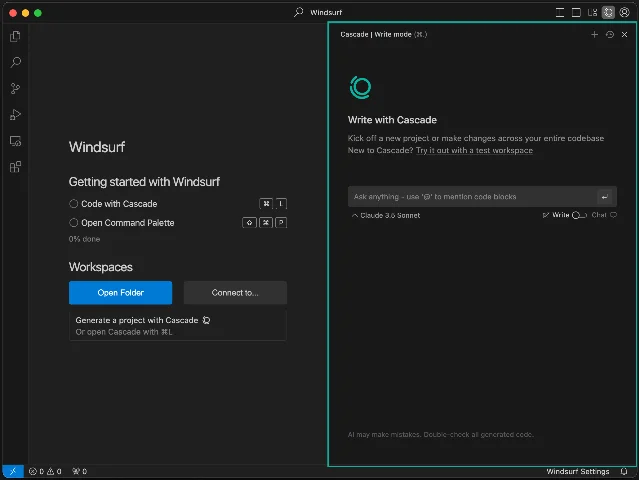Submit the Cascade prompt with enter icon
This screenshot has height=480, width=639.
pos(605,197)
